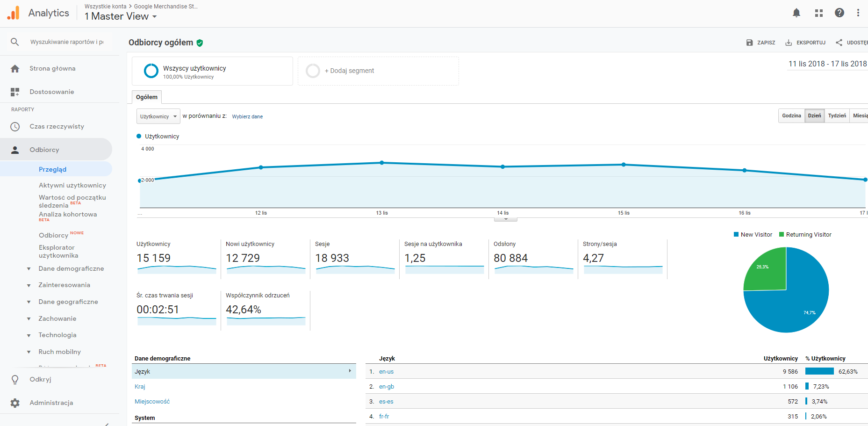Expand the Technologia sidebar section
Image resolution: width=868 pixels, height=426 pixels.
(x=57, y=335)
